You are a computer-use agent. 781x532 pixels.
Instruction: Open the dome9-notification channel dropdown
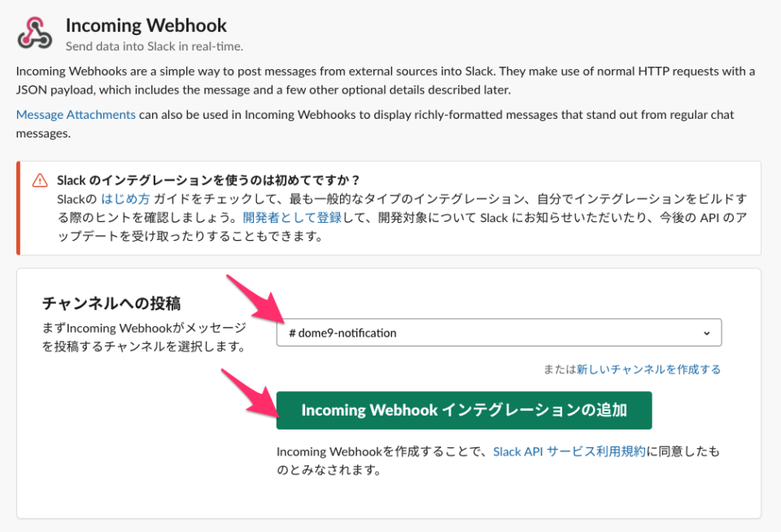499,332
